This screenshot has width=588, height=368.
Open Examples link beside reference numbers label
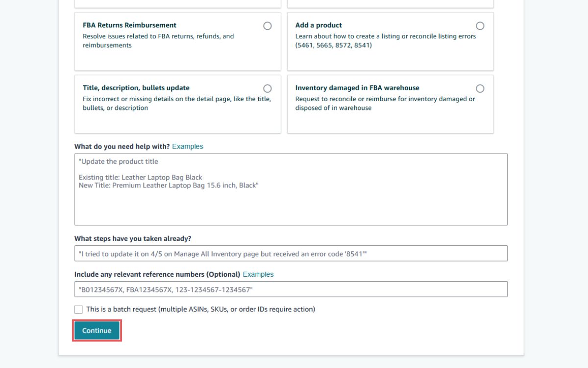tap(258, 275)
